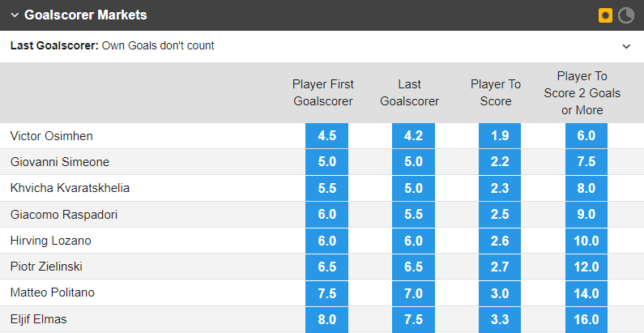Click Kvaratskhelia first goalscorer odds 5.5
Image resolution: width=644 pixels, height=333 pixels.
coord(326,188)
